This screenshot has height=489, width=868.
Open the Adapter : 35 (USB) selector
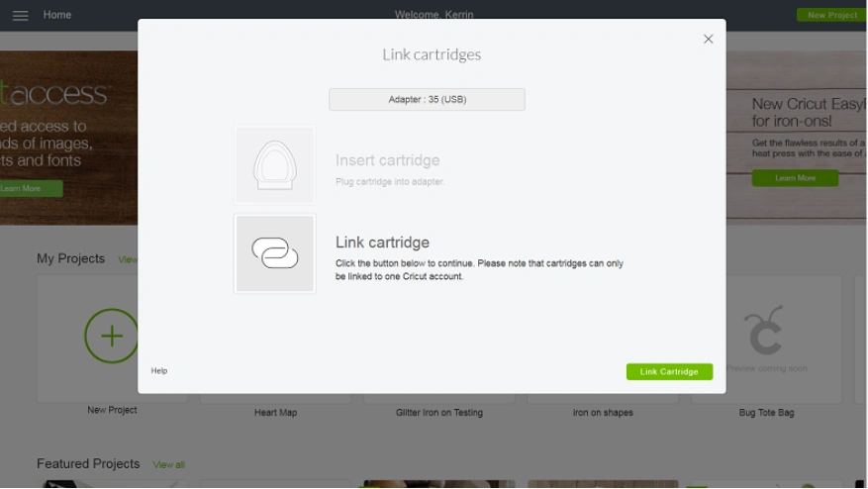427,100
